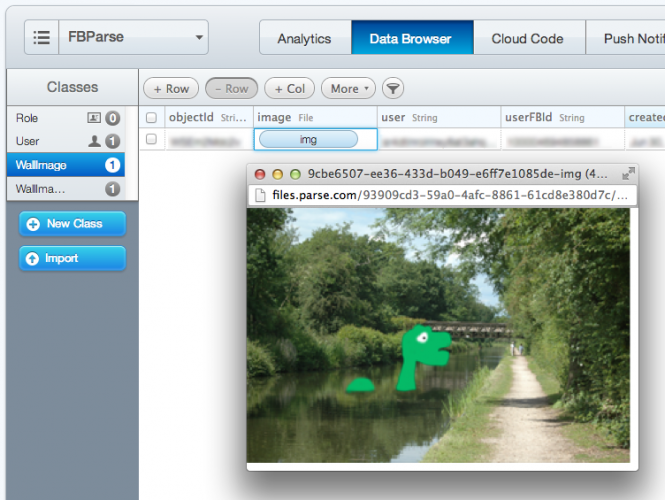
Task: Click the blurred userFBId cell
Action: coord(562,140)
